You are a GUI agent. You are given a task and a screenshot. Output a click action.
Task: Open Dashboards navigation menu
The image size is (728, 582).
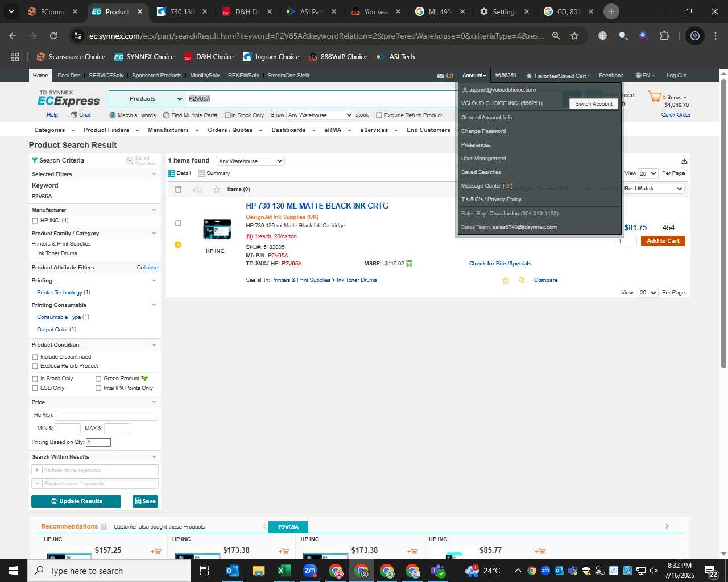point(293,130)
